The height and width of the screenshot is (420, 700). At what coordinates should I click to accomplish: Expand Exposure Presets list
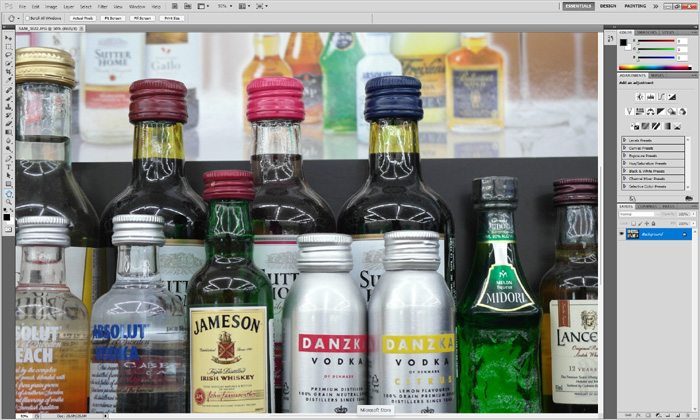point(625,155)
